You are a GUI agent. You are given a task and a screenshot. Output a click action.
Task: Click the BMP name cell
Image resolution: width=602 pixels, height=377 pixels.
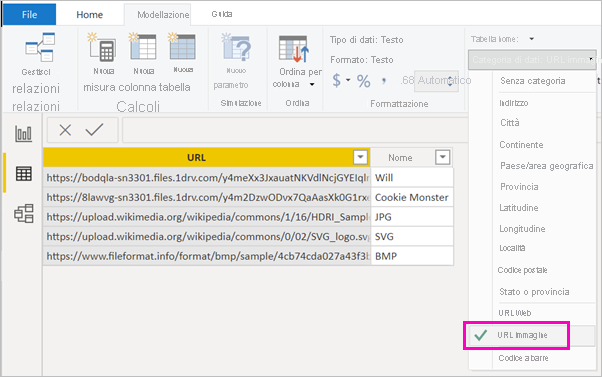[412, 256]
